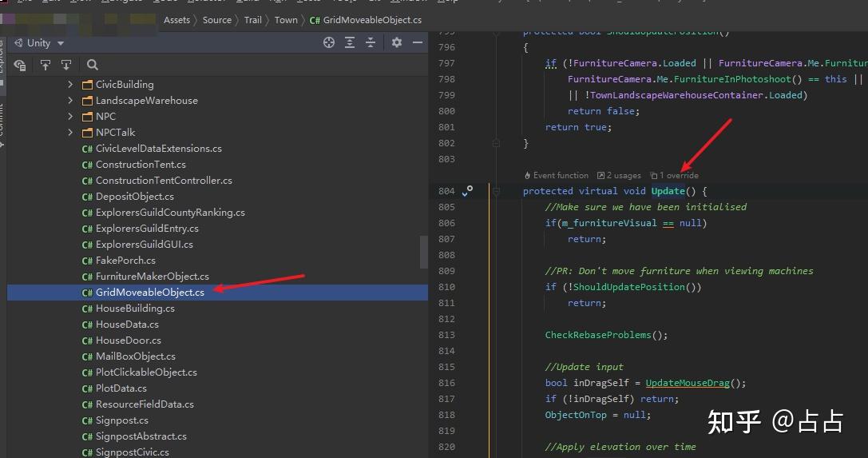This screenshot has height=458, width=868.
Task: Select HouseBuilding.cs in the file tree
Action: pyautogui.click(x=135, y=309)
